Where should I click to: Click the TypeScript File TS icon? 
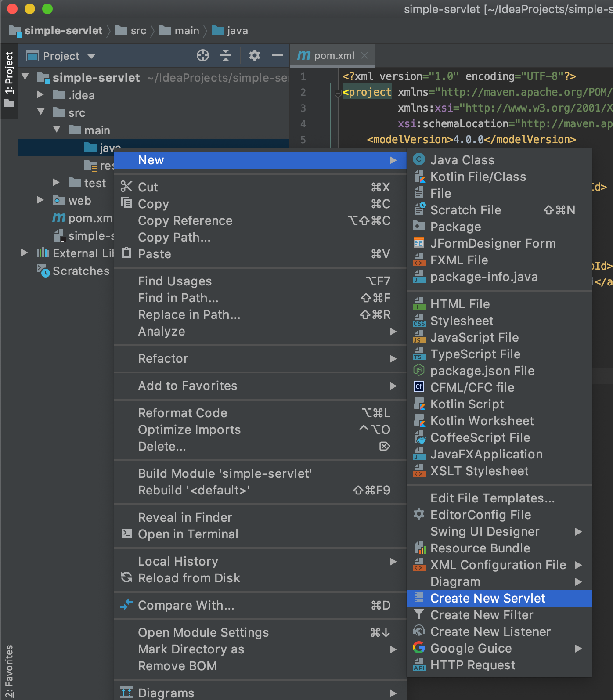click(419, 354)
